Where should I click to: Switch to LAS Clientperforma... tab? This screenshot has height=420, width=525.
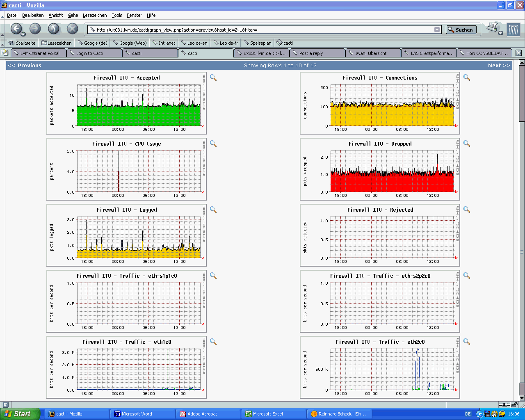pos(429,53)
